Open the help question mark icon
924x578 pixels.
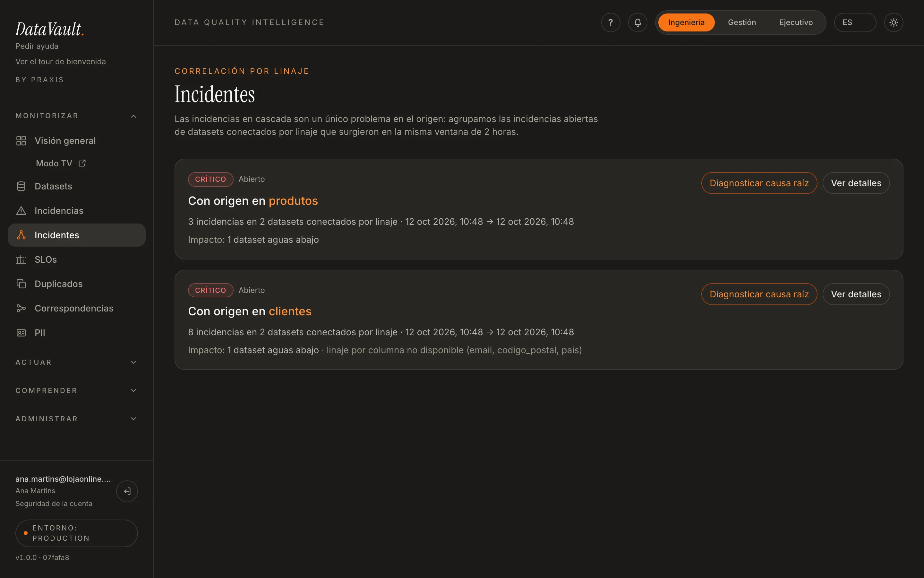click(x=611, y=22)
